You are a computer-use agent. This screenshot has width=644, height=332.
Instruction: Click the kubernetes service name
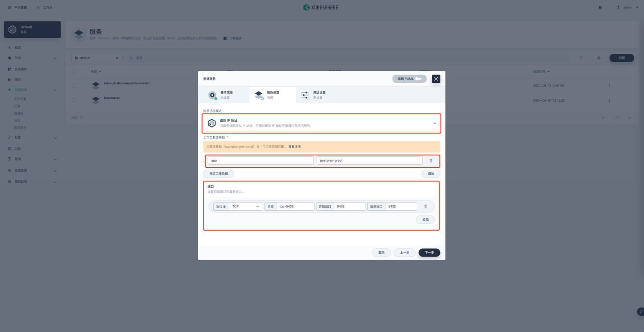click(112, 98)
